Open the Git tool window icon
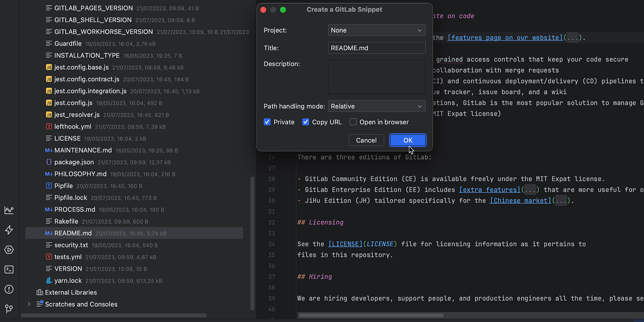The image size is (644, 322). (9, 309)
